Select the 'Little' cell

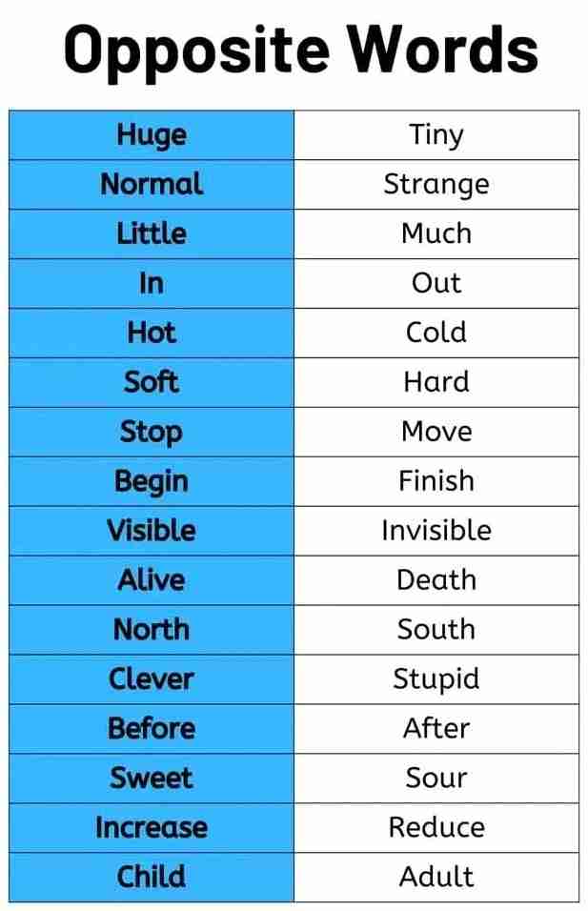152,233
